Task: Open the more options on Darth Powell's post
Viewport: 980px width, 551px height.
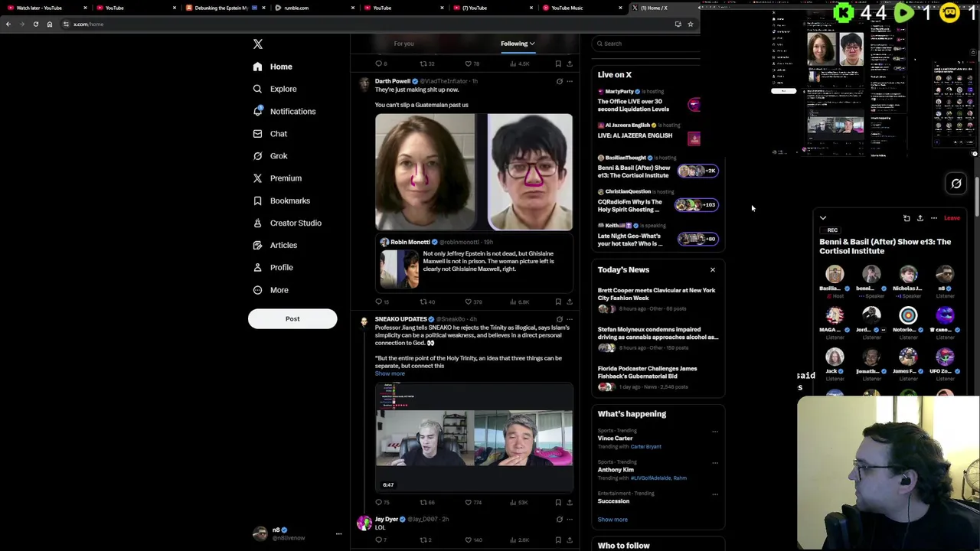Action: (x=570, y=81)
